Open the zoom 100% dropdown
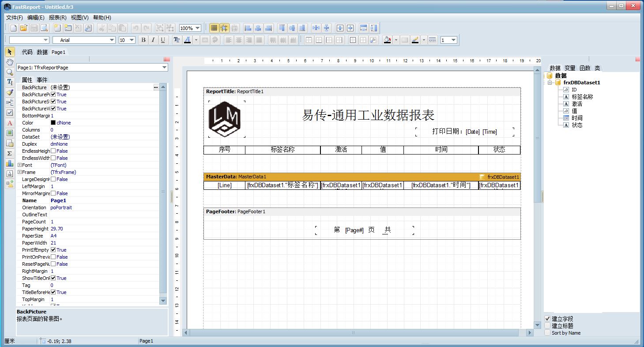This screenshot has width=644, height=347. click(x=197, y=28)
